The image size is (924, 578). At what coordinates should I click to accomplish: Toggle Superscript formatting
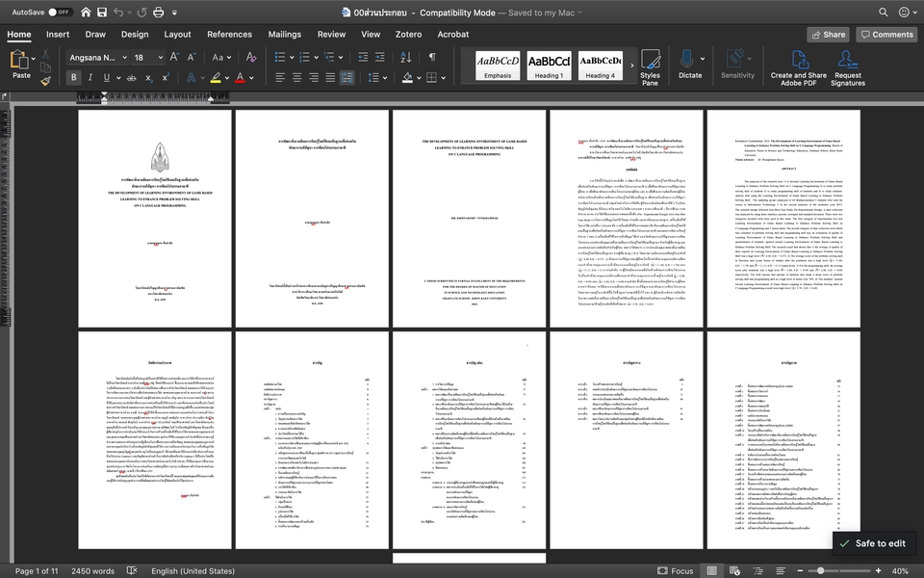(x=166, y=77)
